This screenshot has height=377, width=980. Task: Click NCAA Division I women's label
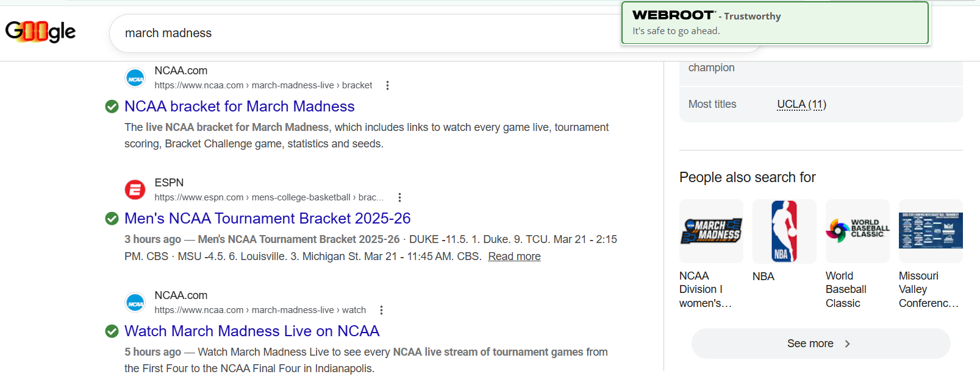point(706,289)
